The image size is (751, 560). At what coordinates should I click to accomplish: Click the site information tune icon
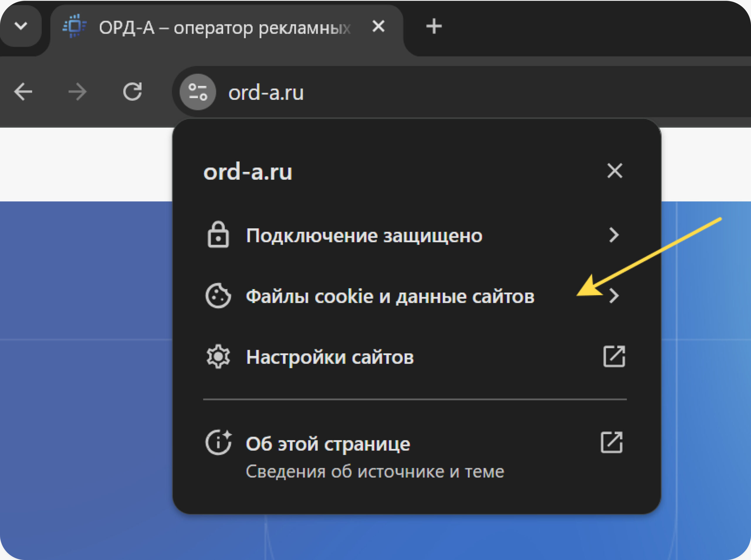pos(198,92)
